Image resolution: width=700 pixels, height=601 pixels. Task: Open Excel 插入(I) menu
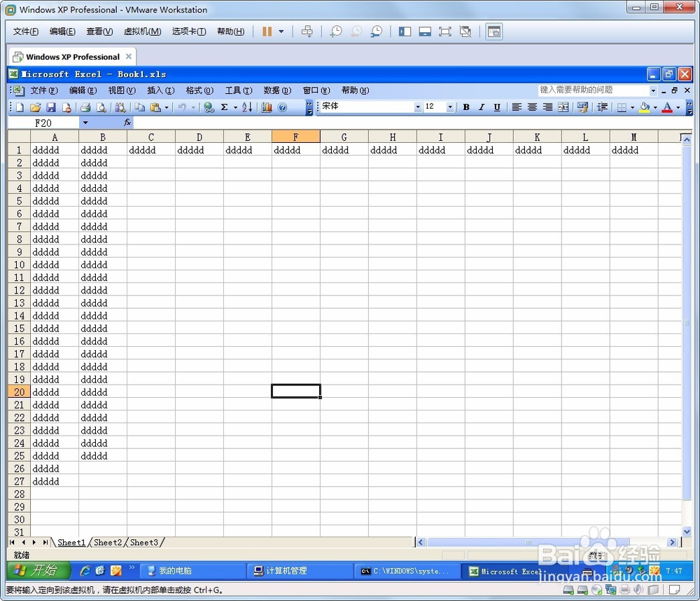(x=161, y=90)
